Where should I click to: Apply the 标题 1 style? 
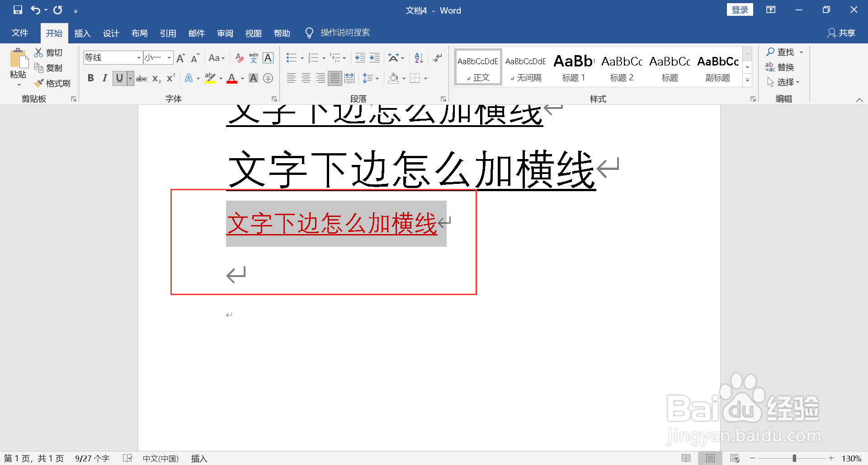point(574,67)
